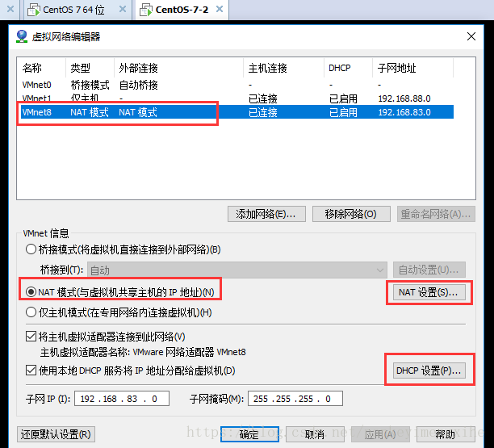This screenshot has height=448, width=494.
Task: Click 添加网络(E)... button
Action: click(266, 214)
